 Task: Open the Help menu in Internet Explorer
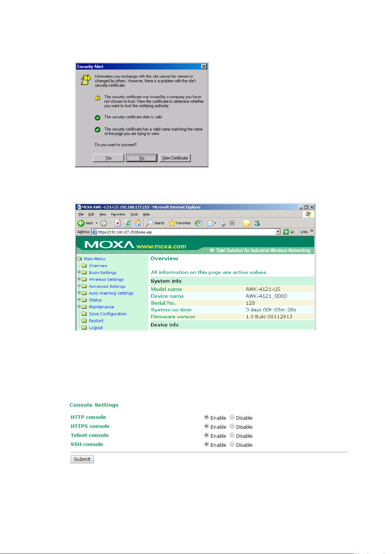point(146,214)
